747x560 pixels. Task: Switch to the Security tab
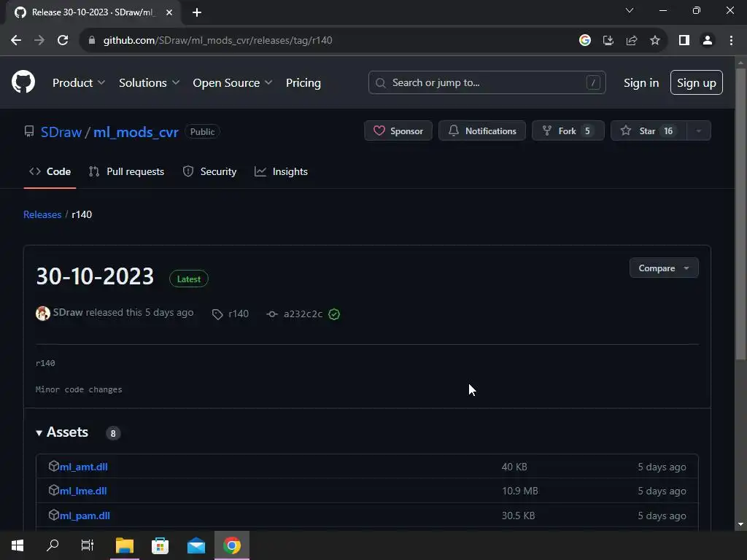pos(209,171)
